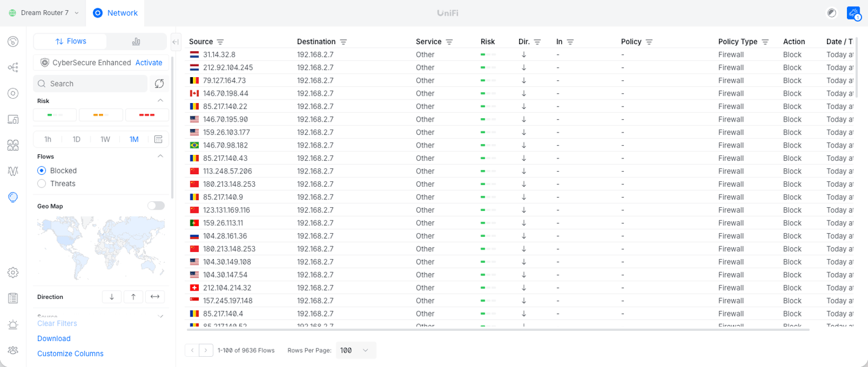Click source IP 157.245.197.148

pyautogui.click(x=228, y=301)
